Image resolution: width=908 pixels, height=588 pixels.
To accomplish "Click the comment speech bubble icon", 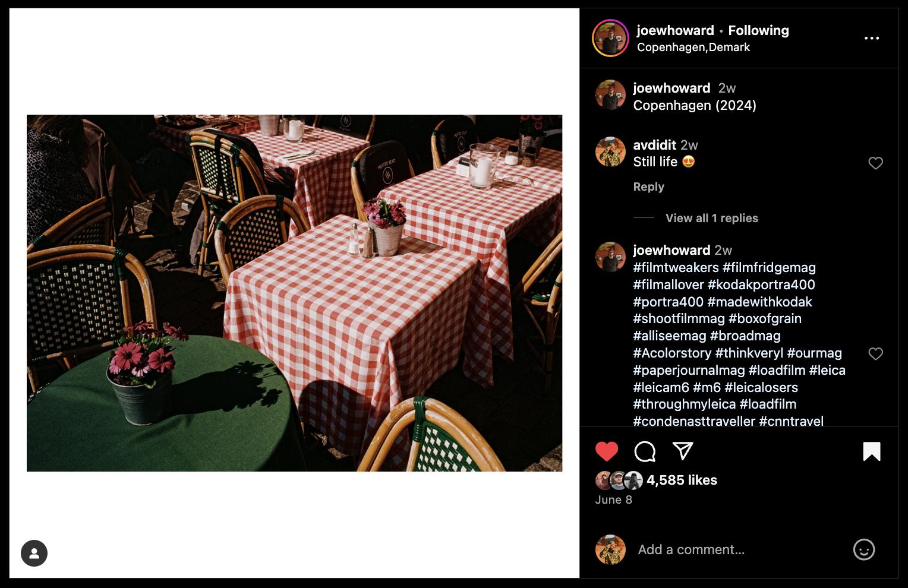I will point(645,451).
